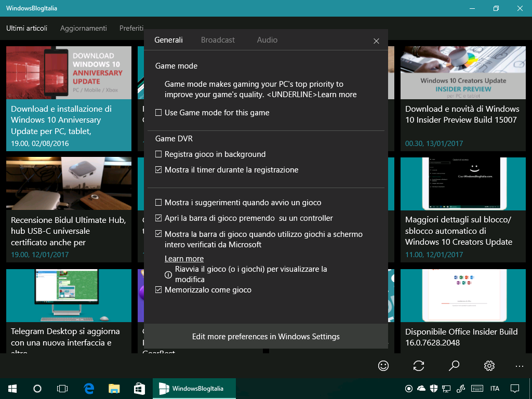Open Action Center notification icon
The height and width of the screenshot is (399, 532).
tap(515, 389)
